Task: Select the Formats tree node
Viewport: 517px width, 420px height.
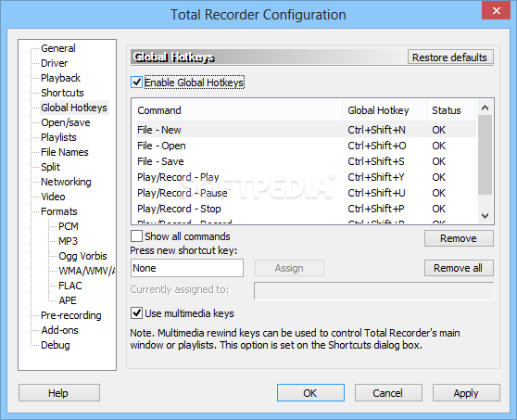Action: (58, 211)
